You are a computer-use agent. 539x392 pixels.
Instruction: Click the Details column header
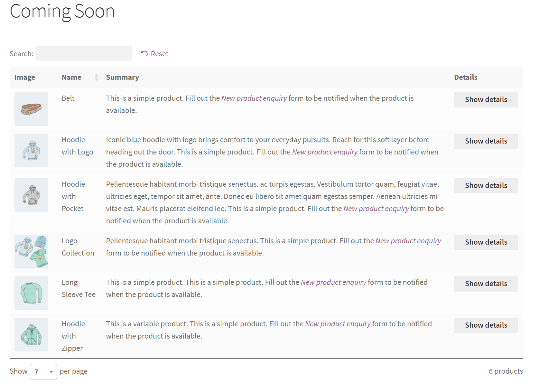click(466, 77)
